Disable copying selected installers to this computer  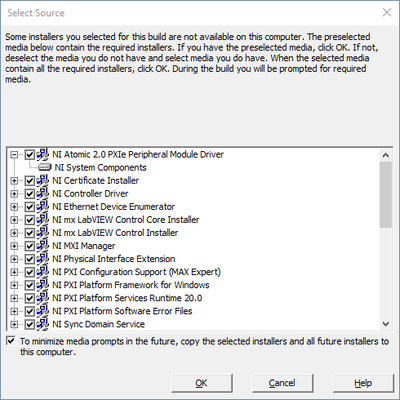[11, 341]
